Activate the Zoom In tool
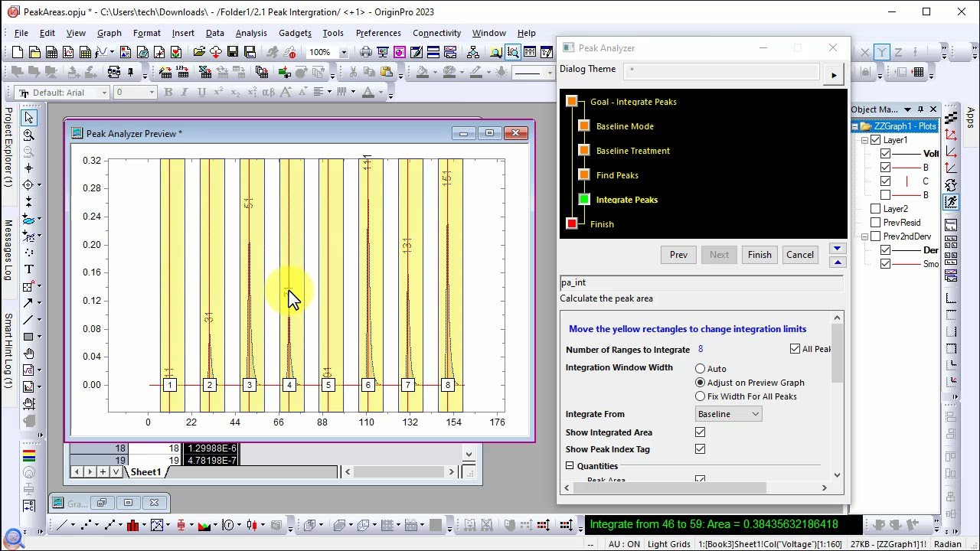Viewport: 980px width, 551px height. coord(28,135)
